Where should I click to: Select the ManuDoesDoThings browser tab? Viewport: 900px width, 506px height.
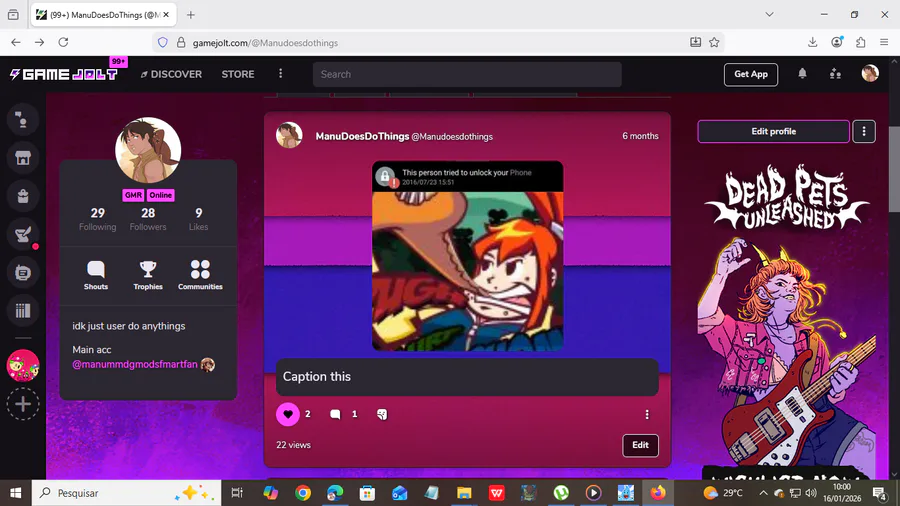click(103, 15)
